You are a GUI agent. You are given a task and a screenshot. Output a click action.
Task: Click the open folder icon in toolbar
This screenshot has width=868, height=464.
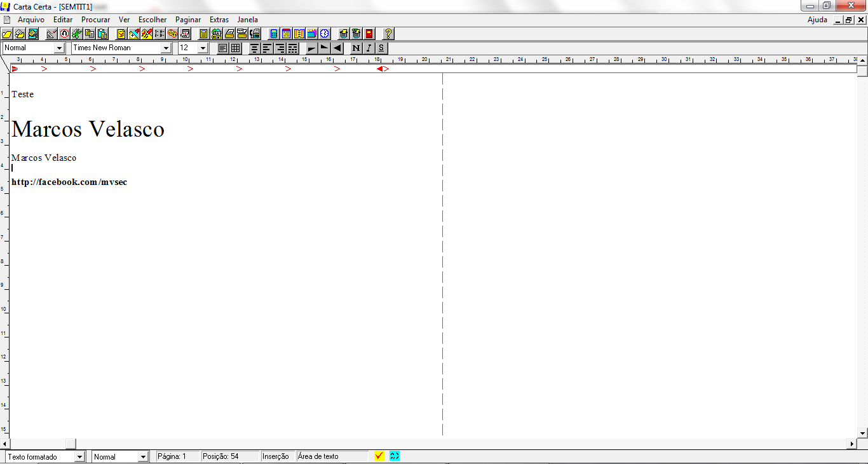point(8,34)
